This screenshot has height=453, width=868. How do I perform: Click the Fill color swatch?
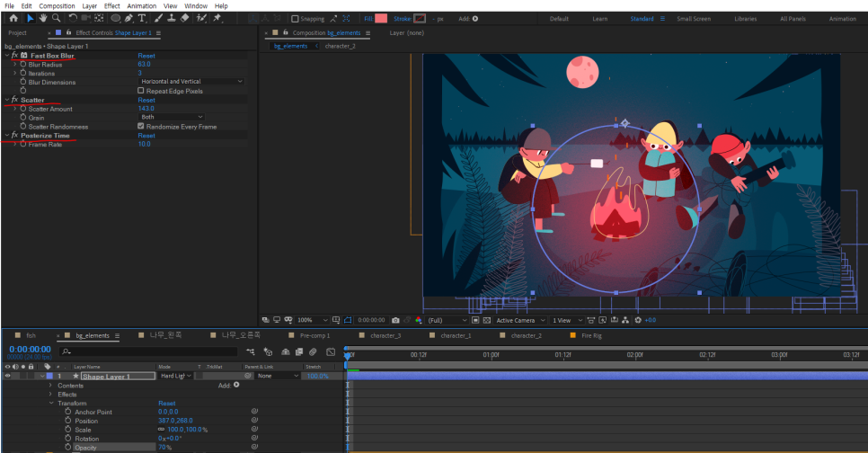pos(381,18)
